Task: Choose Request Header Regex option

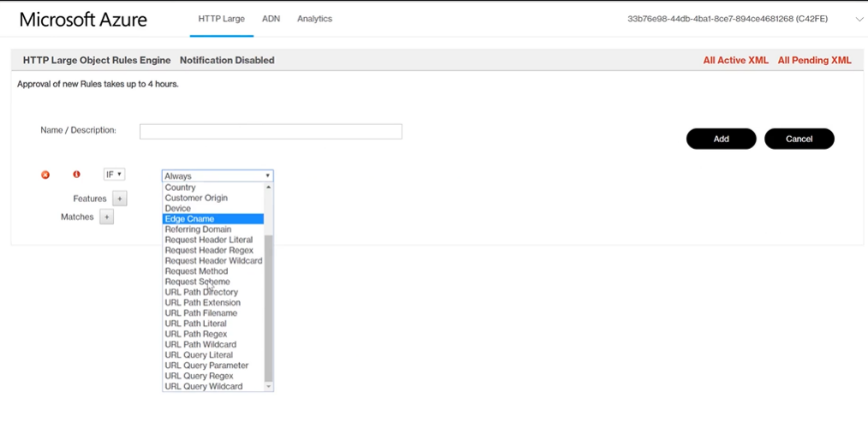Action: [213, 251]
